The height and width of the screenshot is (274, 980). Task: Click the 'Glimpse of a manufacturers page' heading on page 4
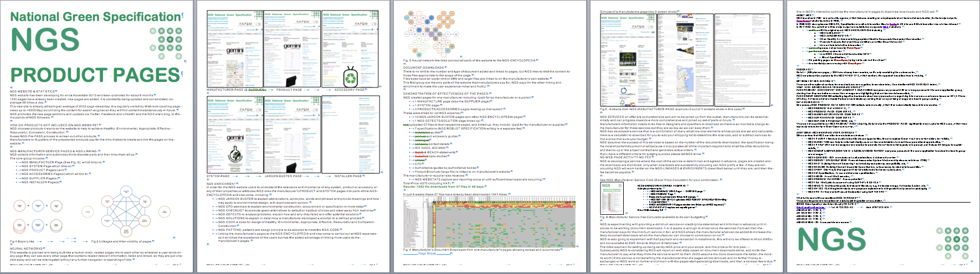tap(638, 12)
